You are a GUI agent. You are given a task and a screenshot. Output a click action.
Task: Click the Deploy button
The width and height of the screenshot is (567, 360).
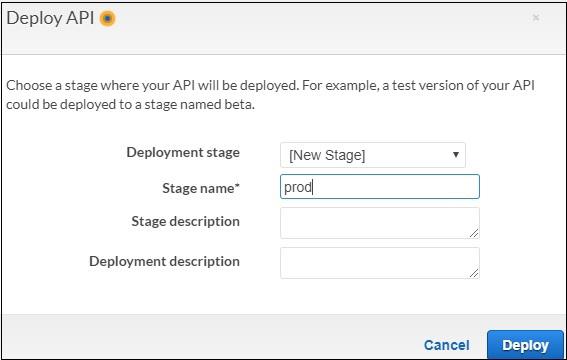(525, 345)
